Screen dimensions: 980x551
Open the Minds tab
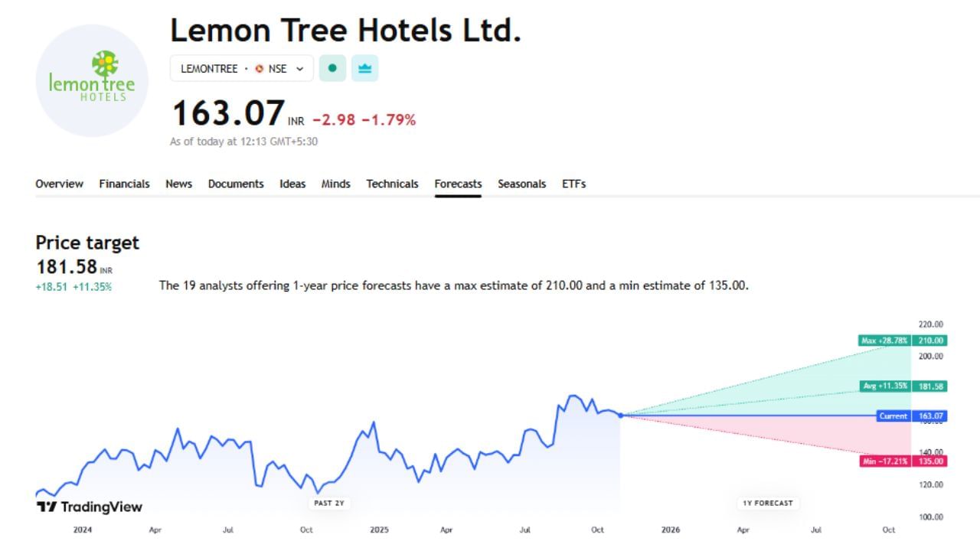[335, 184]
